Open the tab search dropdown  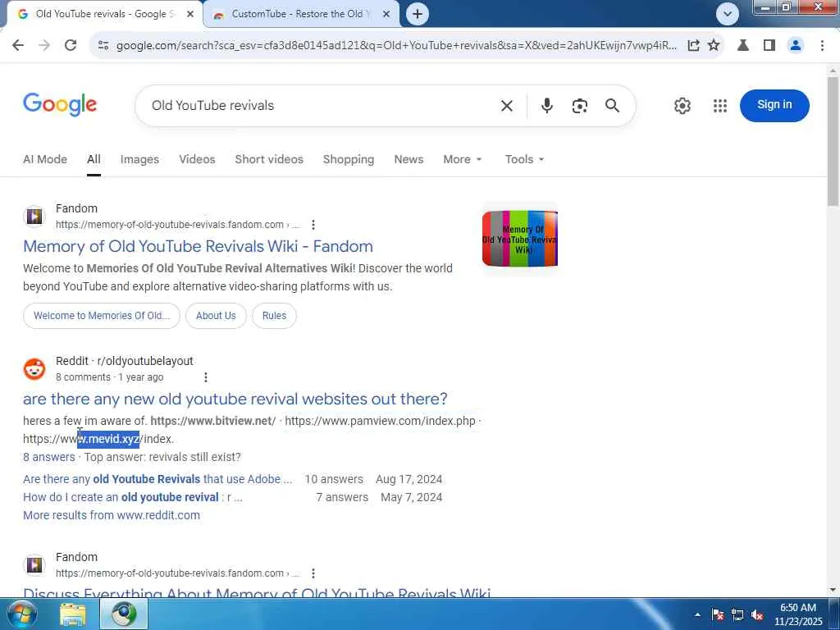click(727, 14)
